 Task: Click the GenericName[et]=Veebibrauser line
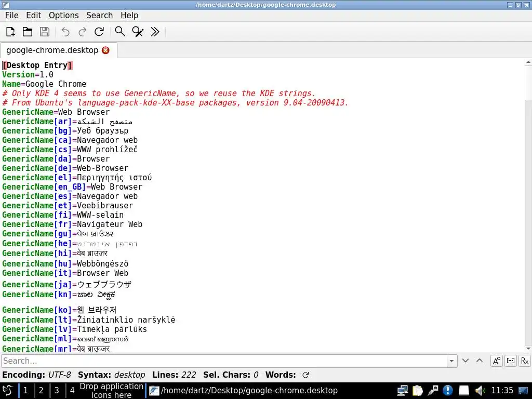click(68, 206)
